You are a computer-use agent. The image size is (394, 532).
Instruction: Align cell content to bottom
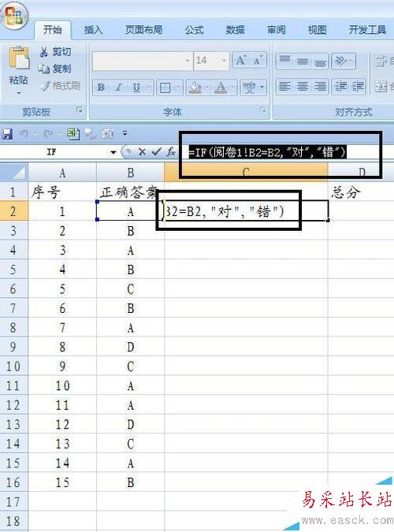click(x=320, y=61)
